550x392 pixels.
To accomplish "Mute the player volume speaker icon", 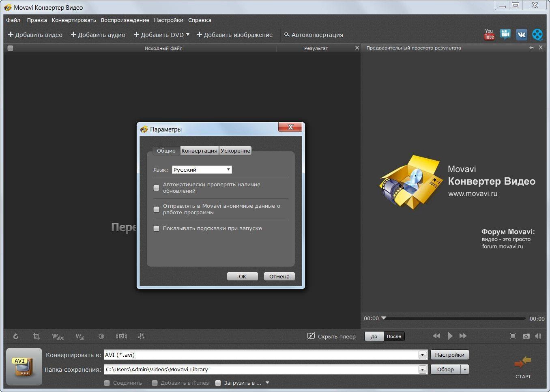I will (538, 336).
